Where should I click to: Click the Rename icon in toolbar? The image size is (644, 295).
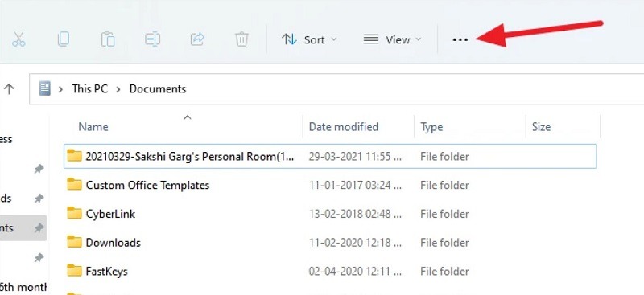coord(152,39)
